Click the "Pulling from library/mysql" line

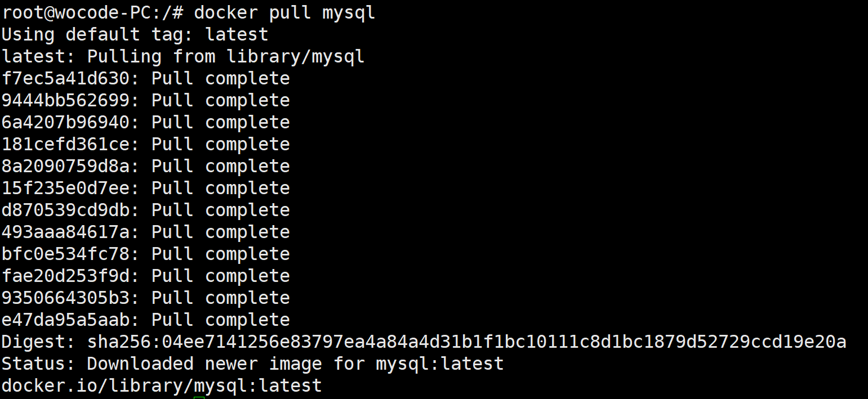pyautogui.click(x=225, y=56)
